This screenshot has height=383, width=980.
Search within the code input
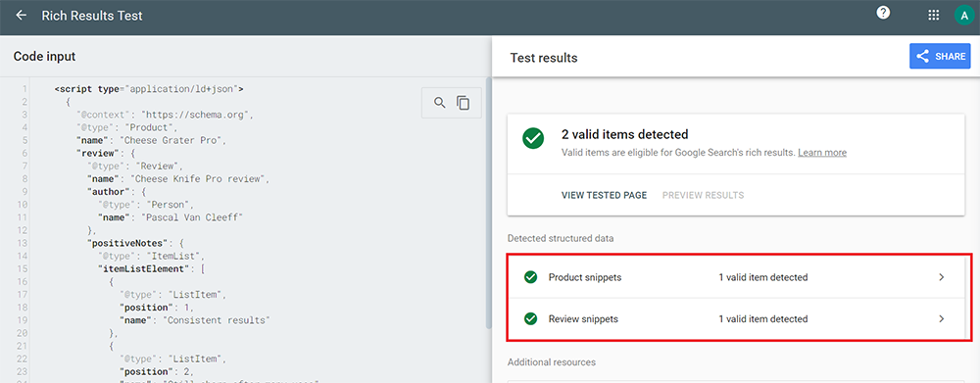[440, 103]
